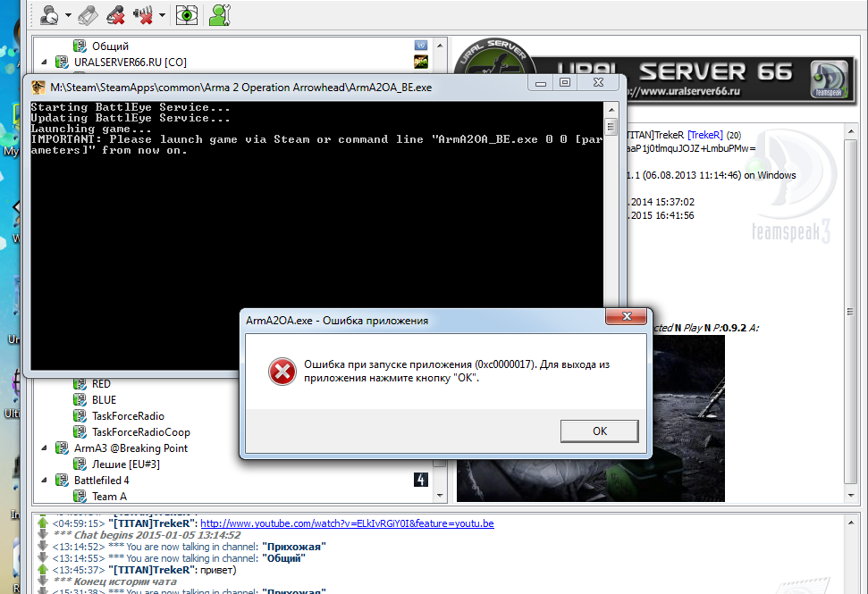Select the URALSERVER66.RU [CO] channel
This screenshot has height=594, width=868.
[131, 62]
